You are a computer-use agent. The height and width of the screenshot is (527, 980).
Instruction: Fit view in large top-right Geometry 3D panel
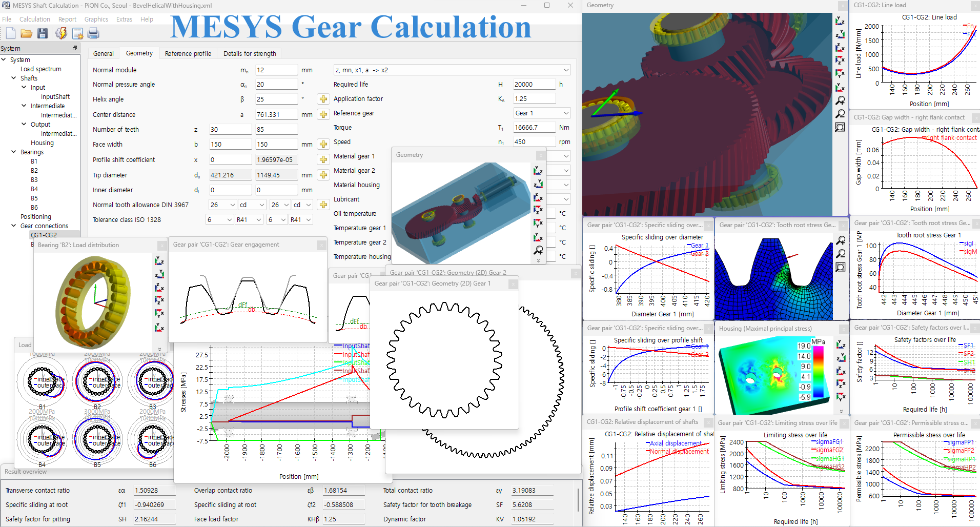tap(840, 127)
